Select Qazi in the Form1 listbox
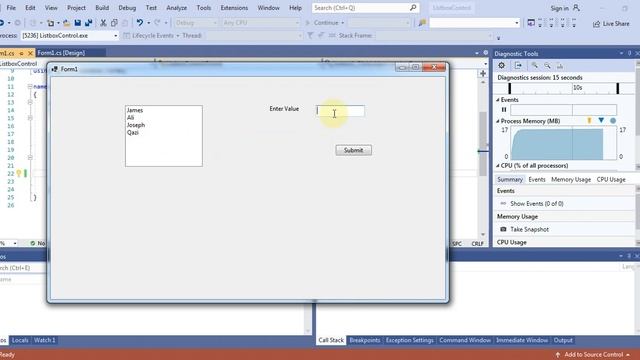 [x=133, y=132]
